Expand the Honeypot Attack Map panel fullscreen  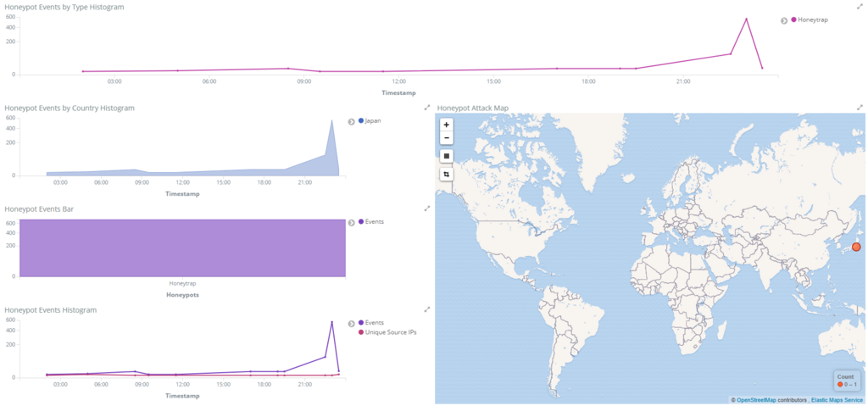pos(860,107)
